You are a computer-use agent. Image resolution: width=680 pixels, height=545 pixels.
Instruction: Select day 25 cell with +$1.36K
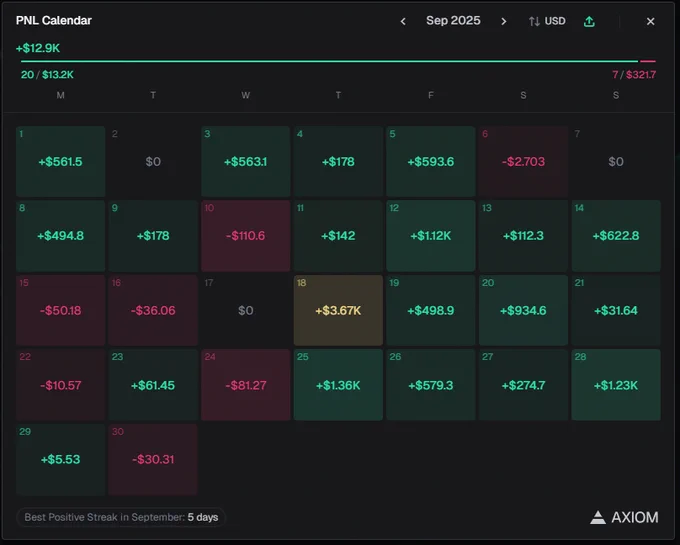338,385
